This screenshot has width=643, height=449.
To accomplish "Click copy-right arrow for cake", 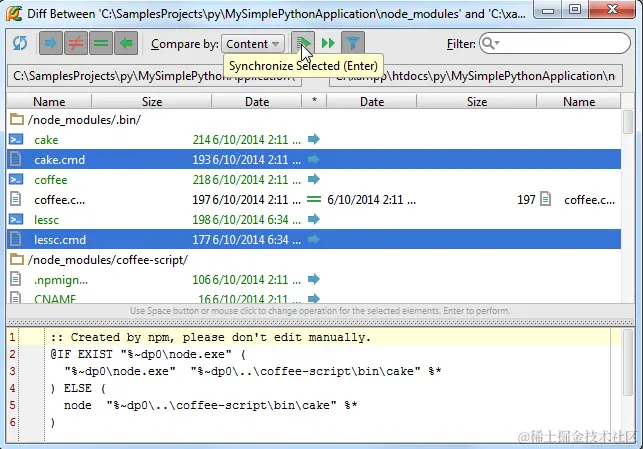I will pyautogui.click(x=314, y=139).
